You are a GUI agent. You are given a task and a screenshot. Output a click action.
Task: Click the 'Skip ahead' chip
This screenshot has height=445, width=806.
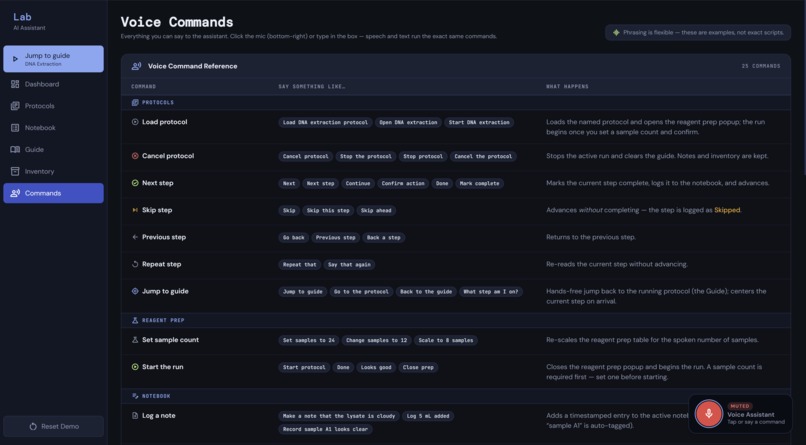pyautogui.click(x=376, y=211)
